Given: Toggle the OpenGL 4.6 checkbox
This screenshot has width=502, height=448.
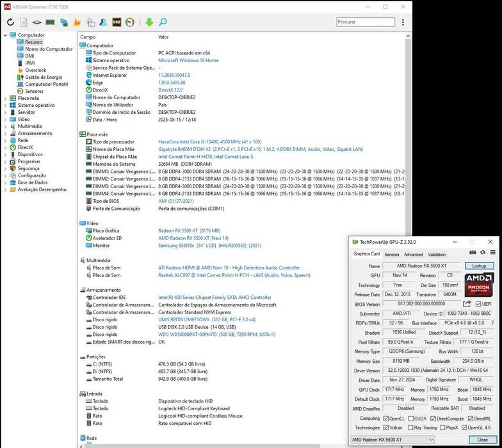Looking at the screenshot, I should point(464,428).
